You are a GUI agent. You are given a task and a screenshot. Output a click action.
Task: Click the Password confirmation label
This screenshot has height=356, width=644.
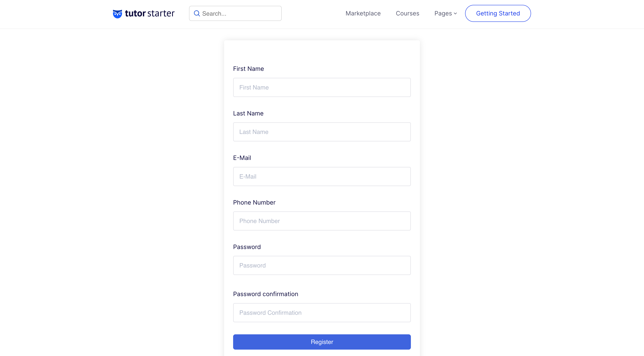266,294
